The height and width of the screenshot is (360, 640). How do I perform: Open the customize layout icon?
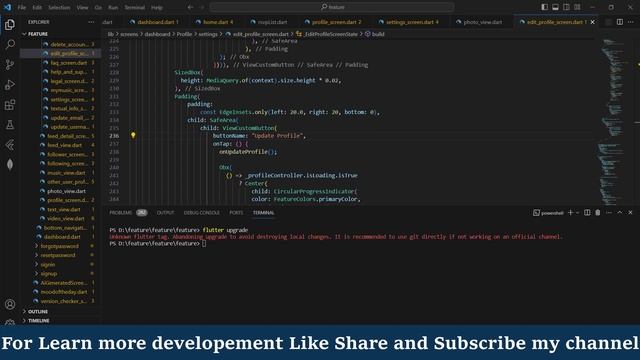(x=577, y=7)
